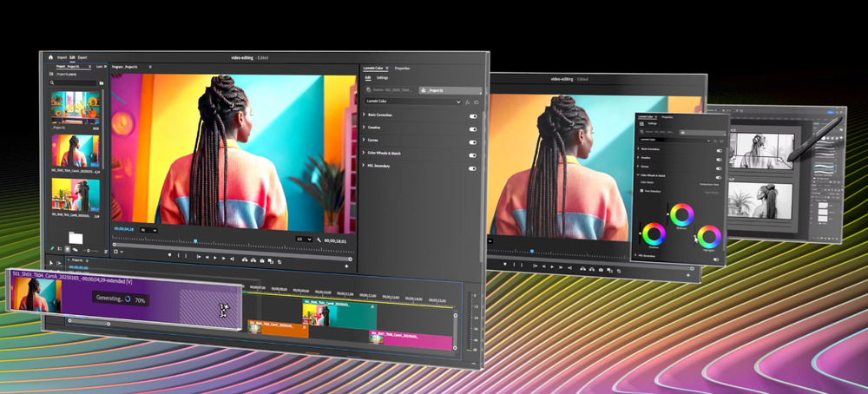Open the Fit zoom level dropdown
This screenshot has width=868, height=394.
(x=149, y=230)
